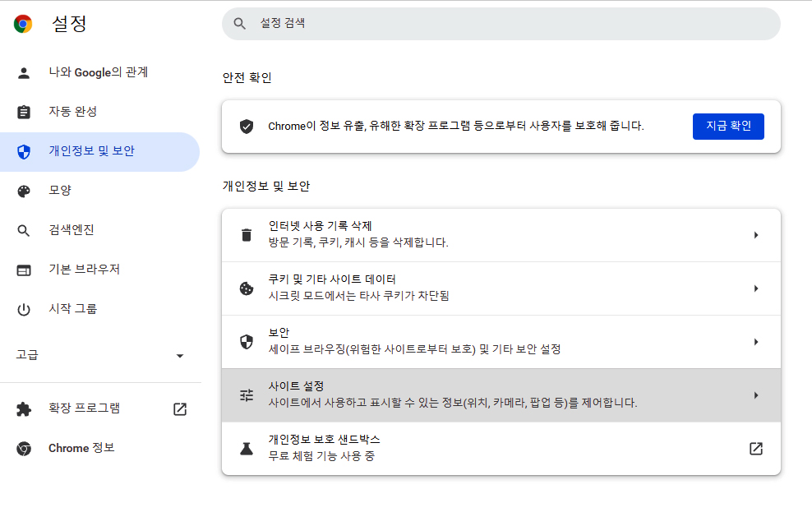Click the flask icon for 개인정보 보호 샌드박스
The image size is (812, 526).
(246, 448)
